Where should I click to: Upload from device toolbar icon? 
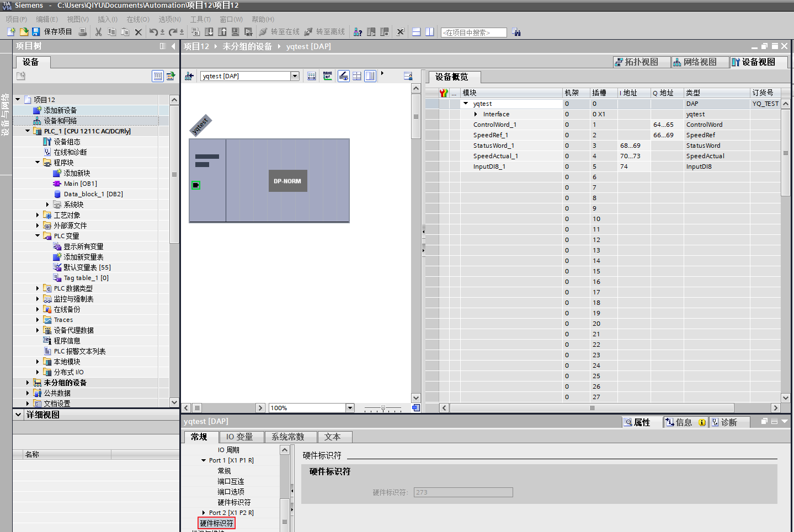(222, 32)
